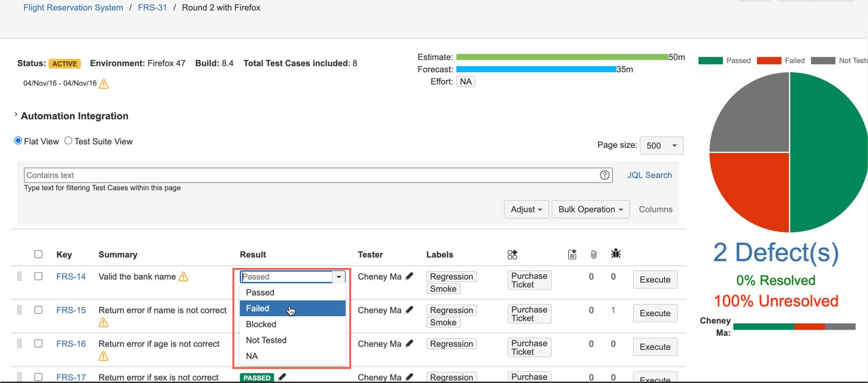Click the Result text input for FRS-14
This screenshot has width=868, height=383.
286,277
